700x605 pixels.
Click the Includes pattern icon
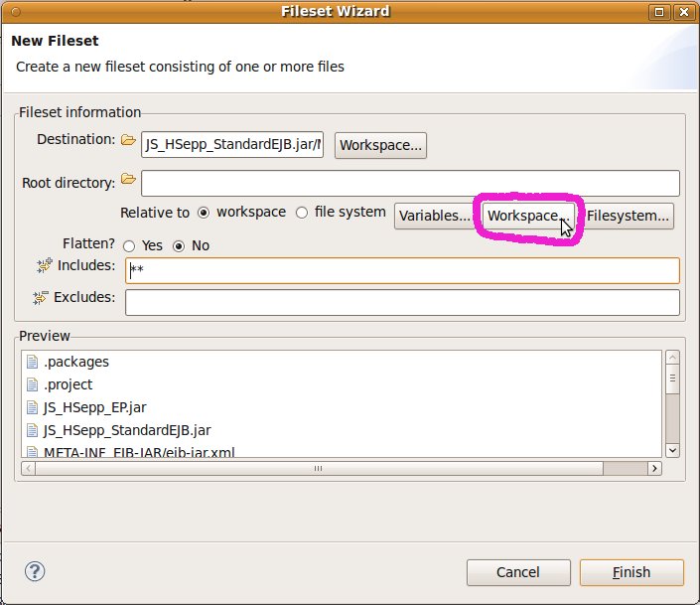tap(44, 266)
